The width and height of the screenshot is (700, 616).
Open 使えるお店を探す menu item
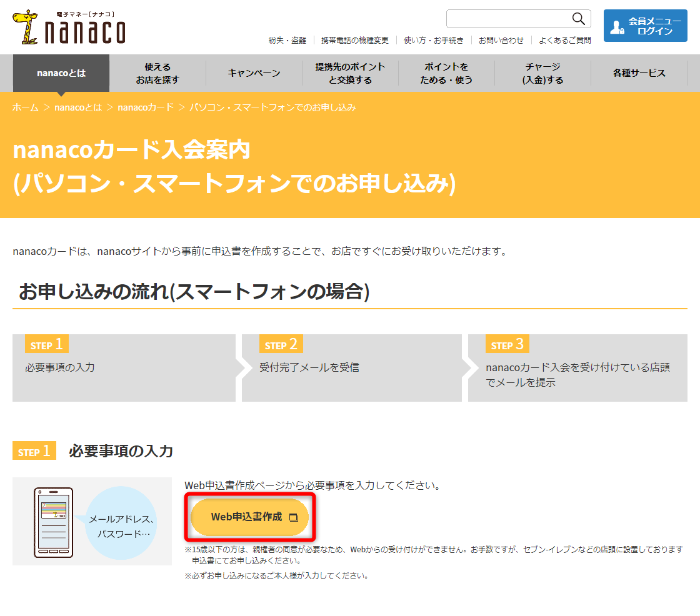157,73
